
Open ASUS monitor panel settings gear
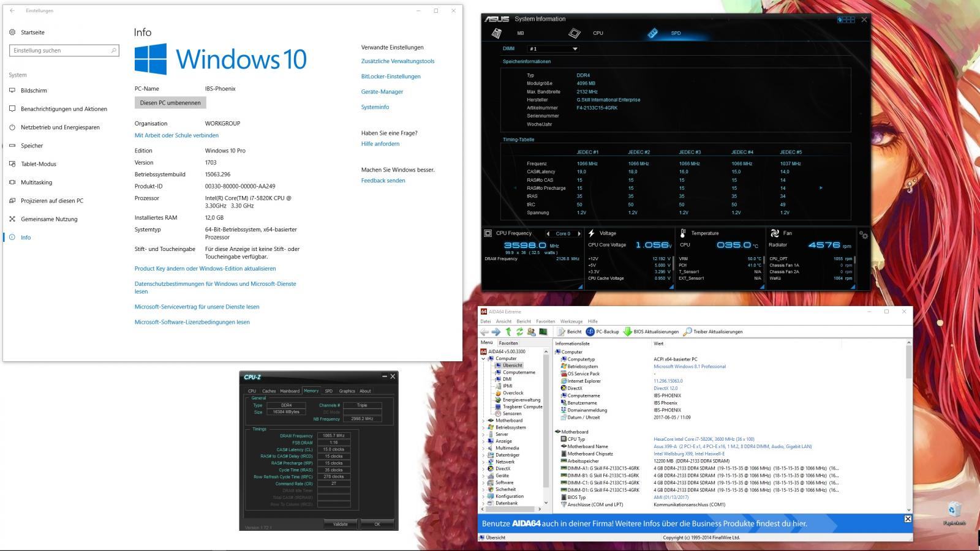(x=864, y=235)
